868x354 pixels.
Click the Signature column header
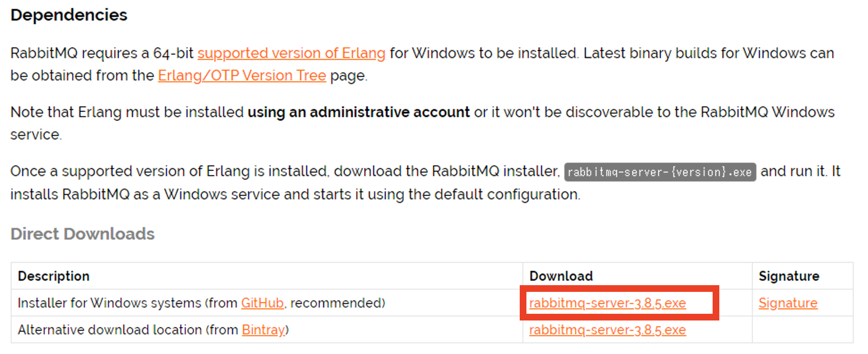(789, 276)
